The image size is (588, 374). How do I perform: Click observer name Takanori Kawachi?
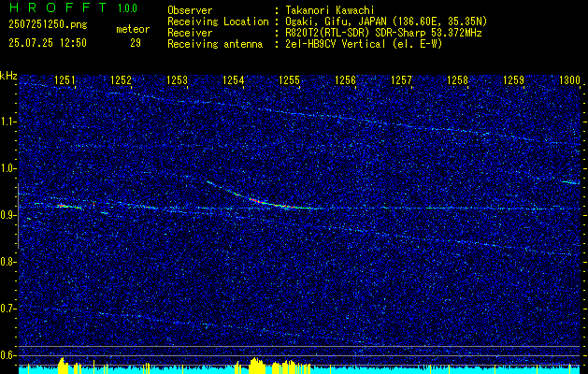pos(330,10)
